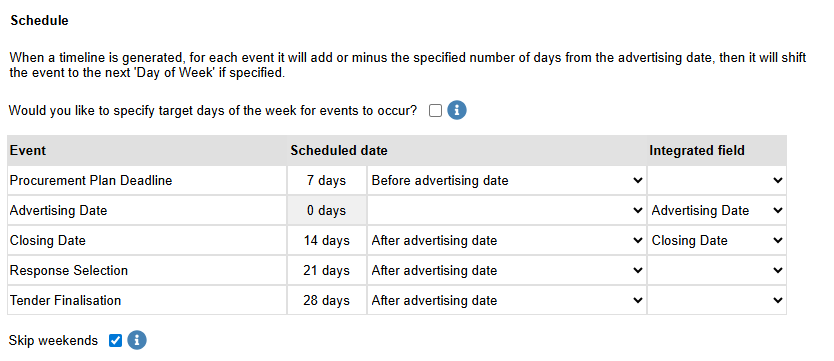Open 'Advertising Date' integrated field dropdown
Screen dimensions: 834x361
(x=716, y=211)
